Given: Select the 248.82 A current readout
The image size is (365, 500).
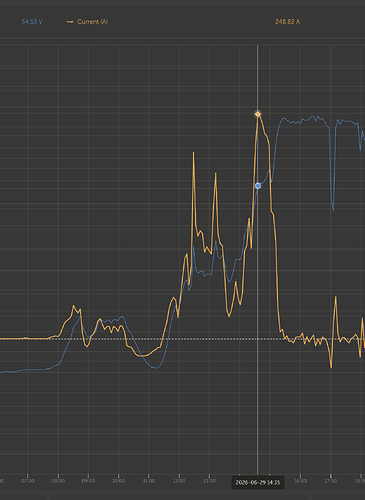Looking at the screenshot, I should (287, 22).
